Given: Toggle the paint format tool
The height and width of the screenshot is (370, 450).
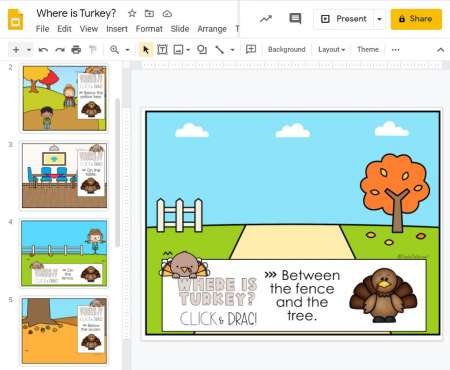Looking at the screenshot, I should click(x=92, y=50).
